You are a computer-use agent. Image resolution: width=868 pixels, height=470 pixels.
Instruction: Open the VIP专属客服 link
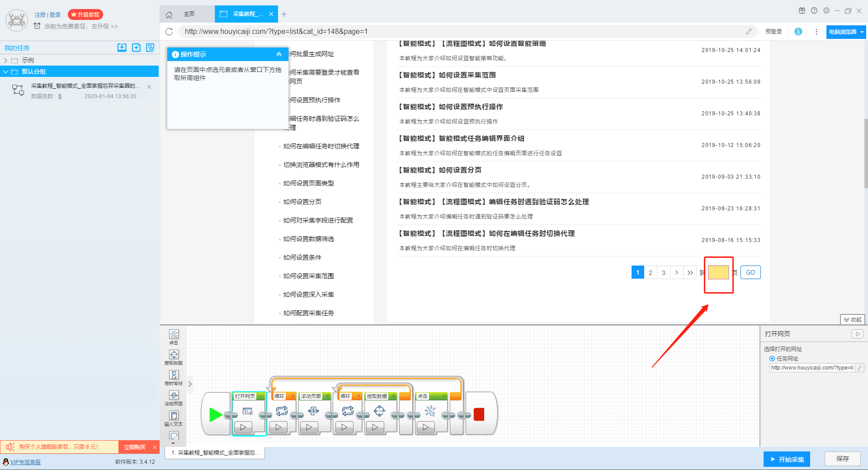(25, 462)
